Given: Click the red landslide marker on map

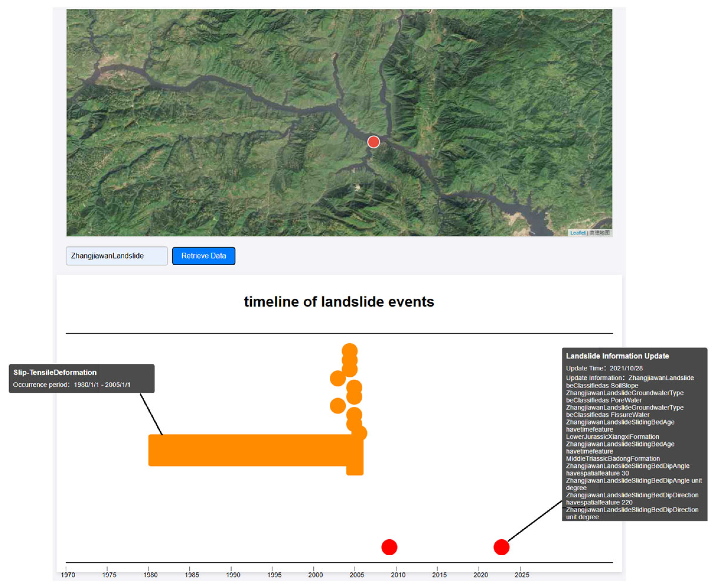Looking at the screenshot, I should [x=373, y=142].
